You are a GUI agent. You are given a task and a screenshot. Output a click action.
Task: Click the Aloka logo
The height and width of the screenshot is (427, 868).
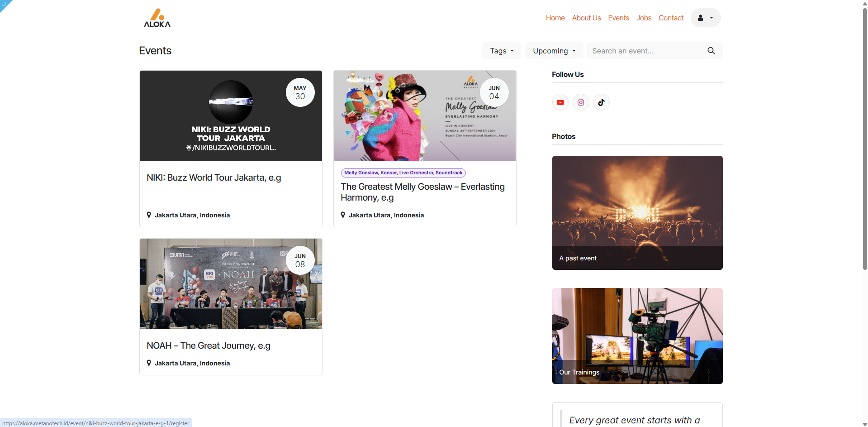tap(157, 18)
